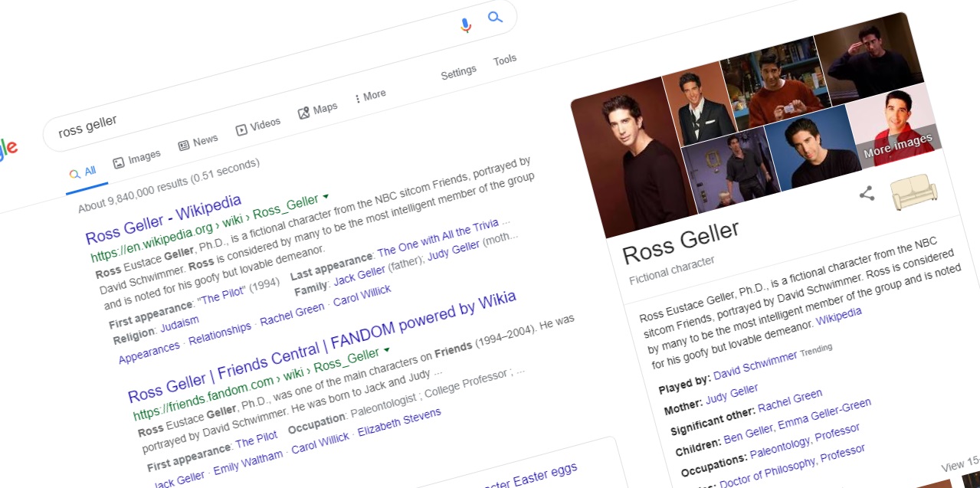This screenshot has width=980, height=488.
Task: Open the Tools menu
Action: [x=505, y=60]
